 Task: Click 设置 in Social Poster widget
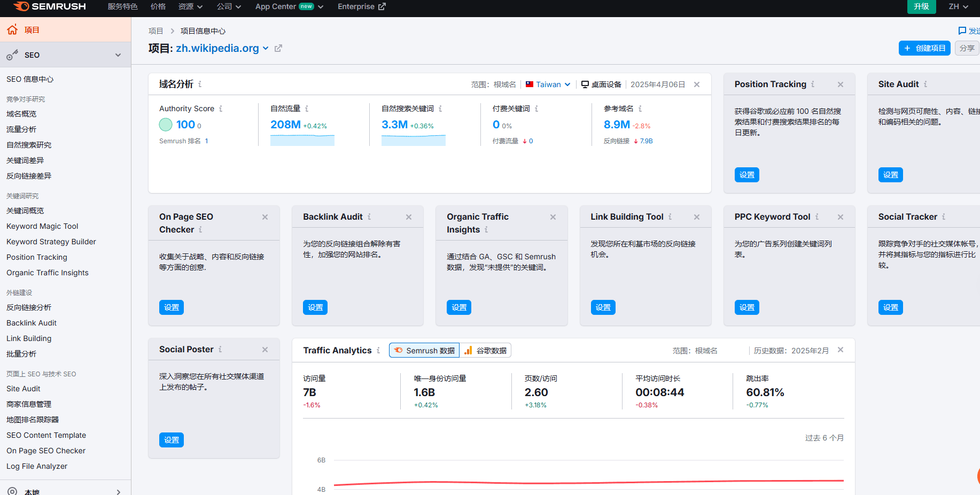[172, 440]
